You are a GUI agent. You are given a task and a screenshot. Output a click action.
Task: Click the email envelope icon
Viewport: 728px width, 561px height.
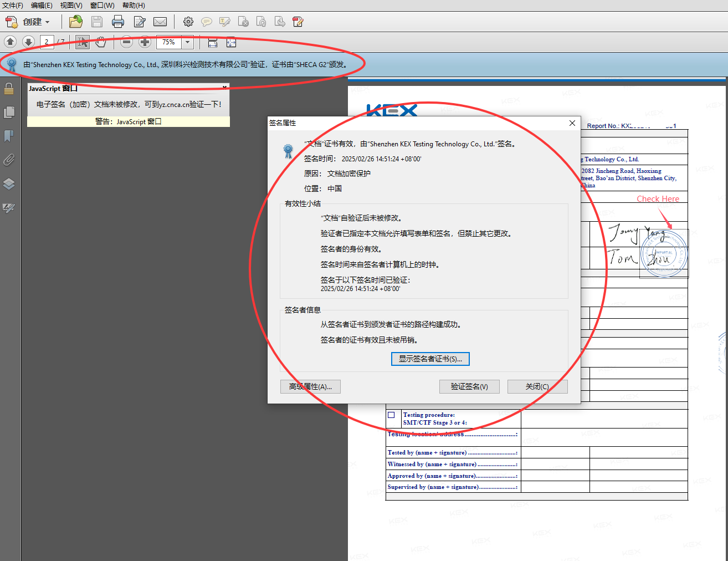[x=160, y=22]
